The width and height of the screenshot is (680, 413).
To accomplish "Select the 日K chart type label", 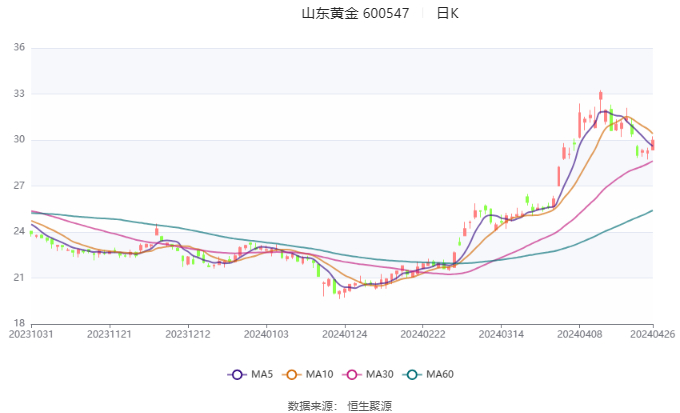I will click(448, 14).
